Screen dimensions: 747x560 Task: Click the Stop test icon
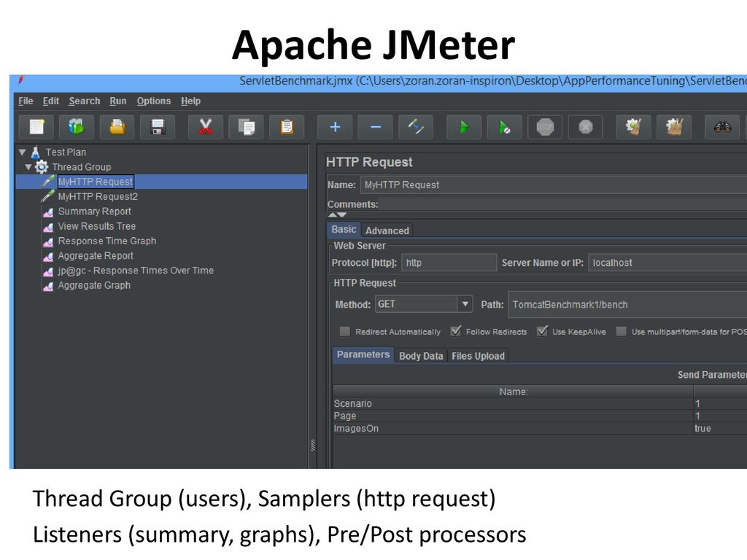[545, 127]
